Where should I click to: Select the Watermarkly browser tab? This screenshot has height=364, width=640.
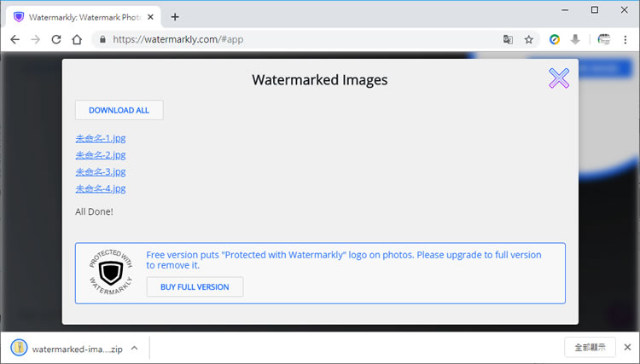(x=84, y=17)
